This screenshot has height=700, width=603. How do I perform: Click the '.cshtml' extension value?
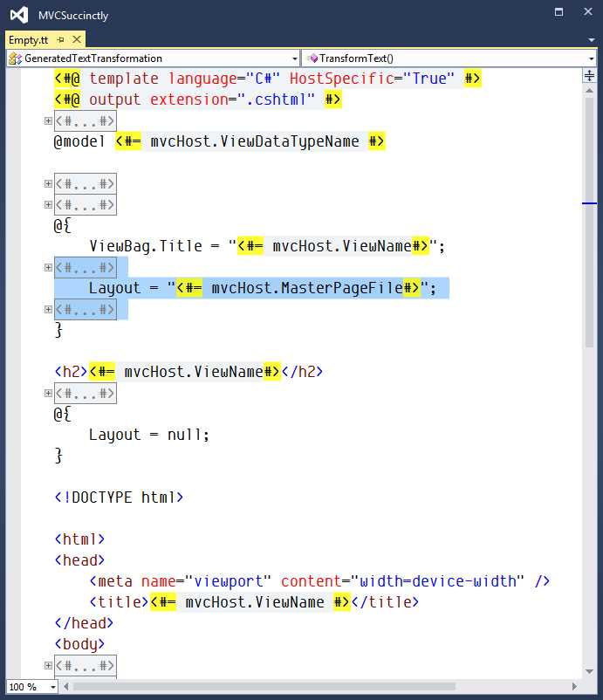pos(277,100)
